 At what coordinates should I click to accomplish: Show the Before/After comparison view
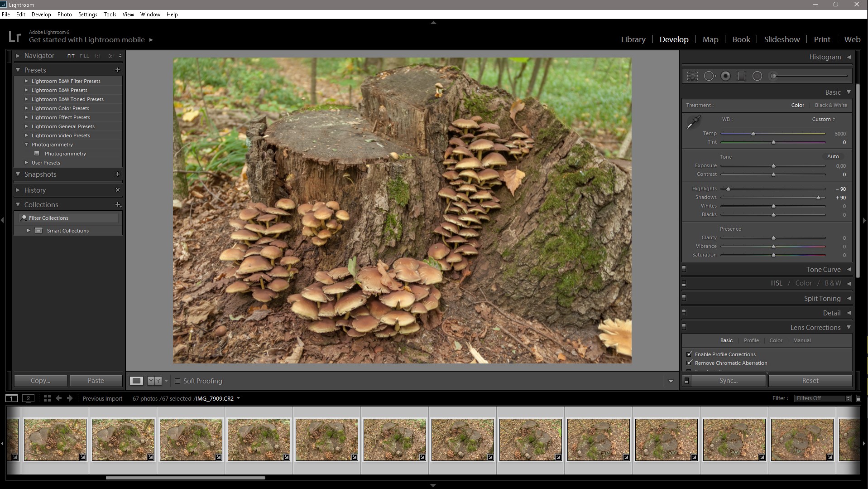coord(154,381)
